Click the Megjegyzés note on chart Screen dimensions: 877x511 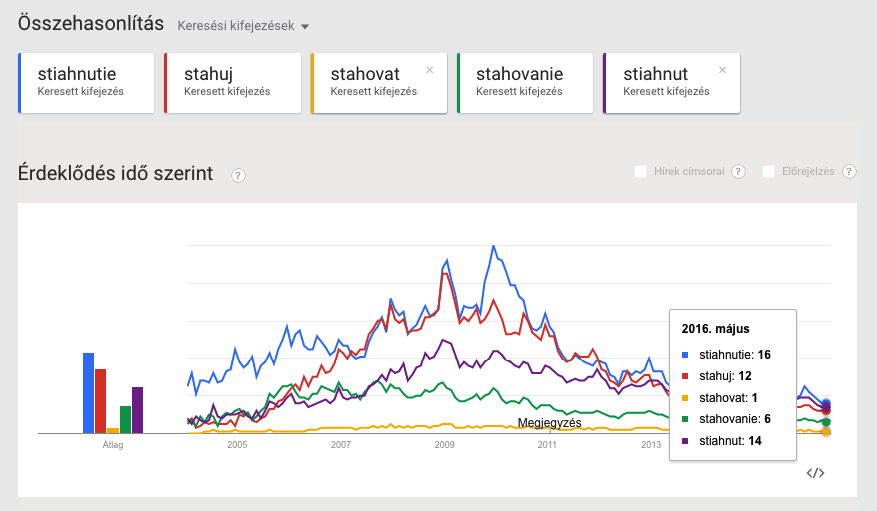pyautogui.click(x=549, y=423)
